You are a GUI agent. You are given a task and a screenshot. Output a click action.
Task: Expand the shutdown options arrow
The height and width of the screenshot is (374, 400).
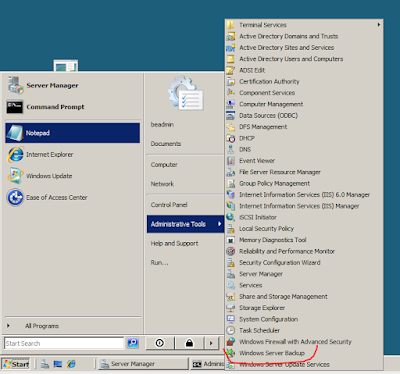coord(211,343)
